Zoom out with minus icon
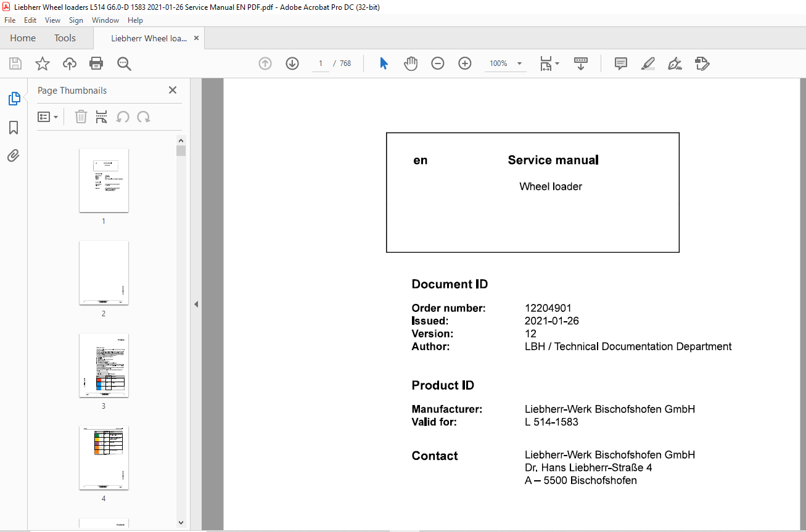 point(438,63)
